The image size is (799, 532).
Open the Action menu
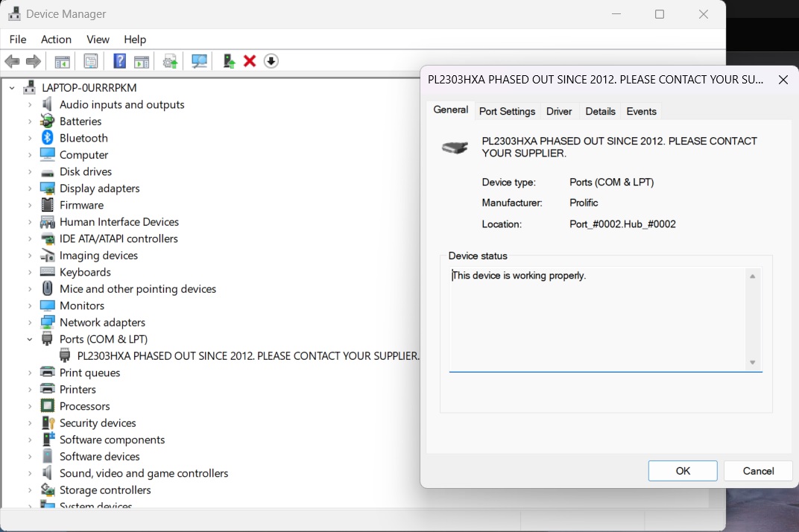point(56,39)
